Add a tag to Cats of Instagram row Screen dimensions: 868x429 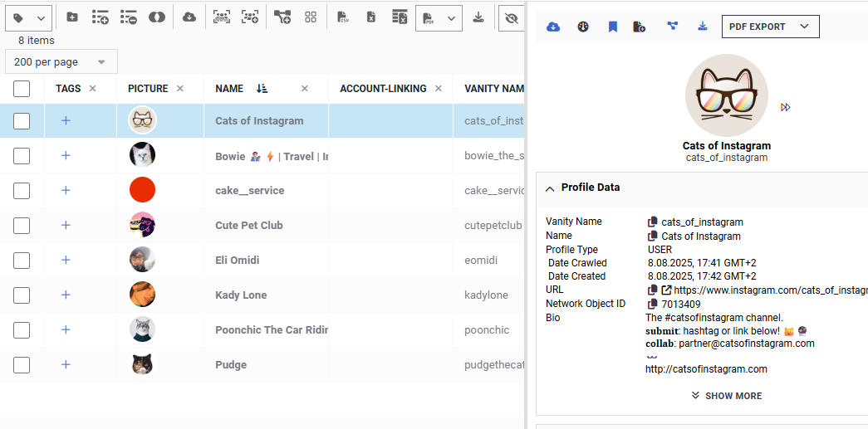(66, 120)
